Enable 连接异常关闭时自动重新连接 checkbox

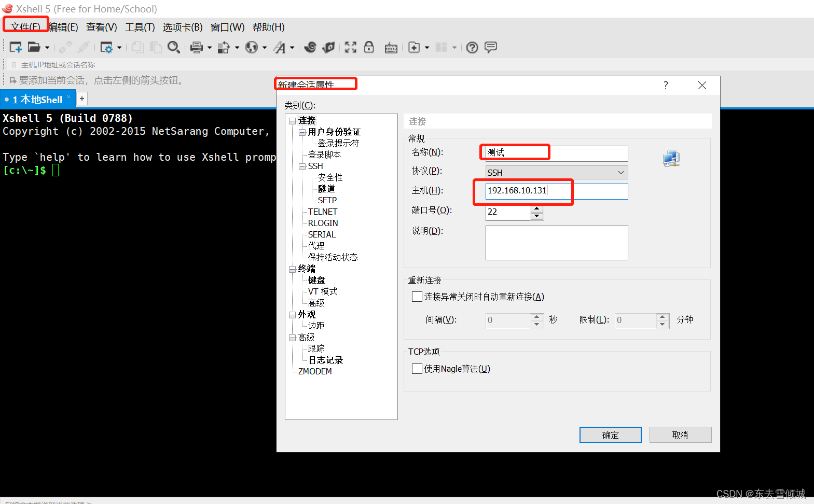(417, 297)
